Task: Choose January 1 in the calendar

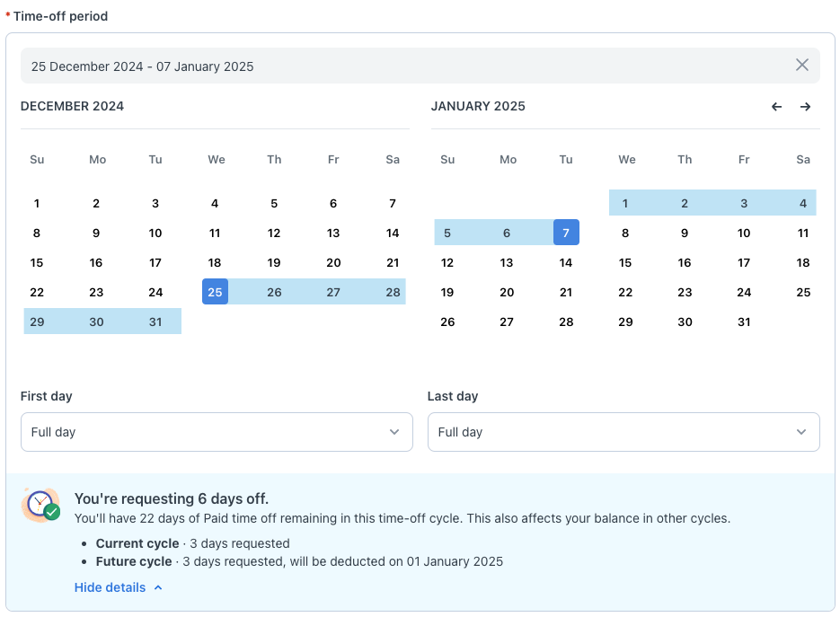Action: 625,203
